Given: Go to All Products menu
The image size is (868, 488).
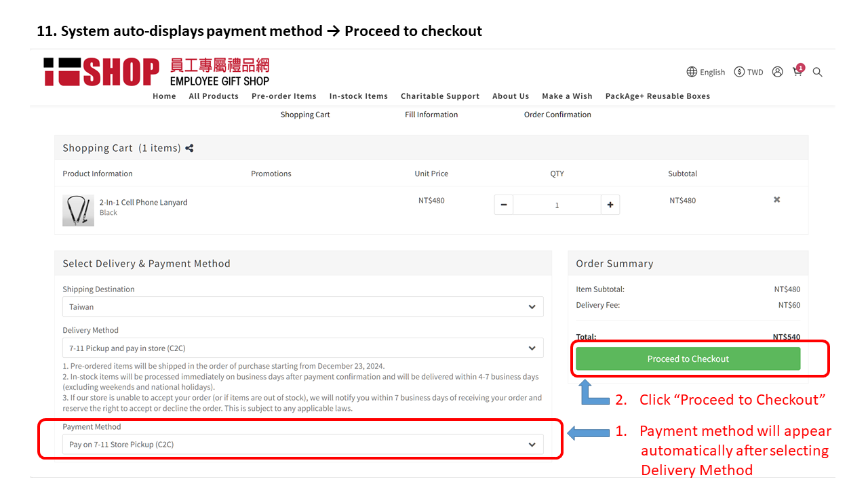Looking at the screenshot, I should pyautogui.click(x=214, y=96).
